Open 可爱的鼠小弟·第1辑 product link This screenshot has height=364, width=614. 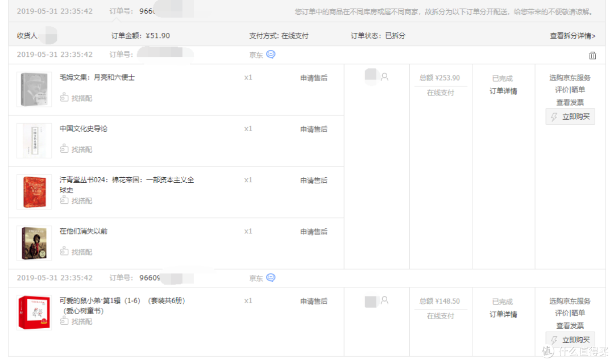[122, 306]
